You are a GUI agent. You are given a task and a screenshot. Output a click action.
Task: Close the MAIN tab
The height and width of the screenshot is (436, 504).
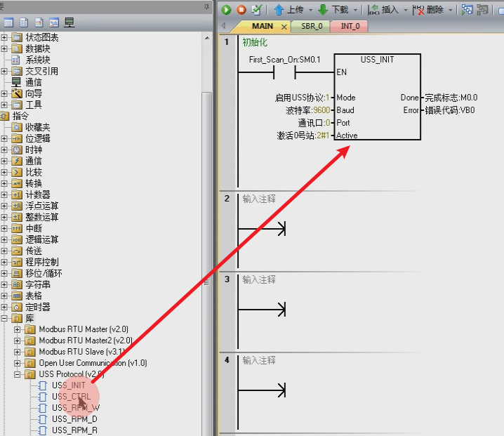click(x=284, y=27)
